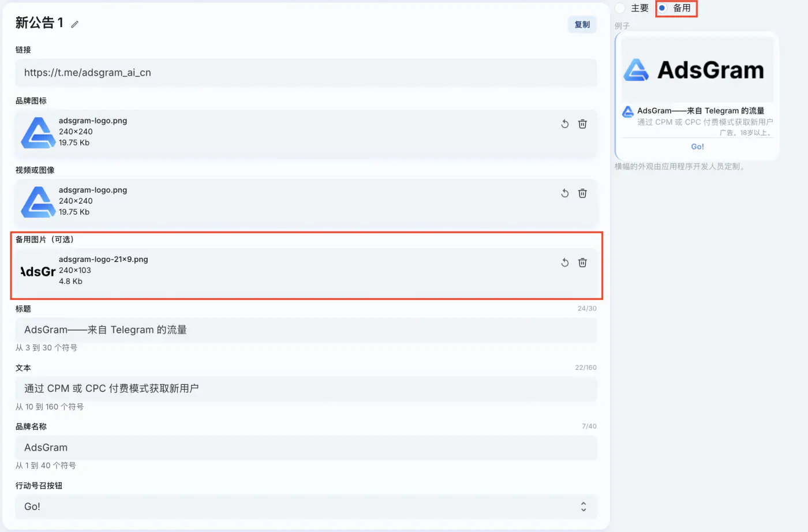Replace the adsgram-logo-21×9.png backup image
The width and height of the screenshot is (808, 532).
point(565,263)
